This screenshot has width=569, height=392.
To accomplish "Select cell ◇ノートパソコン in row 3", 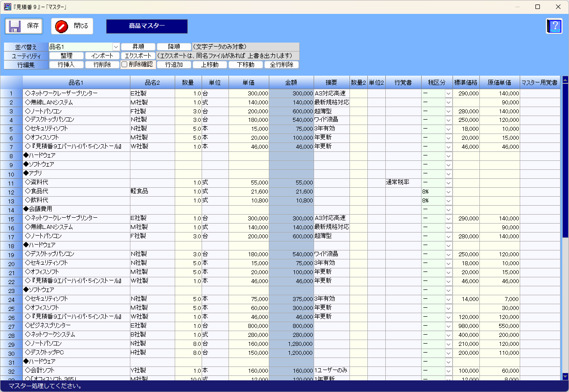I will pos(76,111).
